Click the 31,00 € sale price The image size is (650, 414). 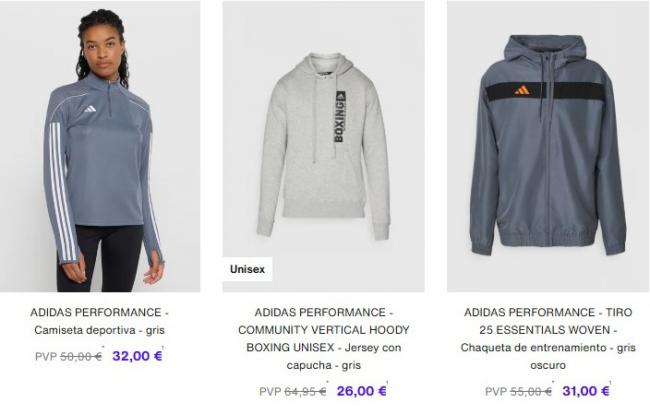(586, 391)
